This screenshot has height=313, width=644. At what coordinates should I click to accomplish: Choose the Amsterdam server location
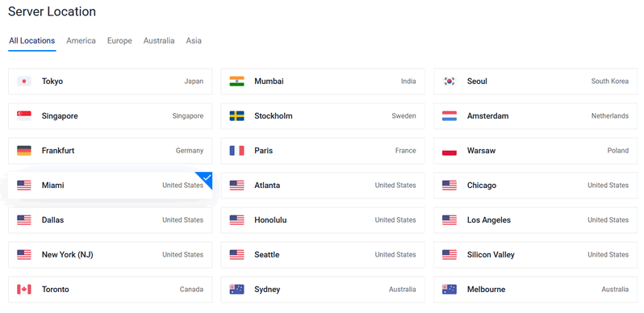coord(535,116)
